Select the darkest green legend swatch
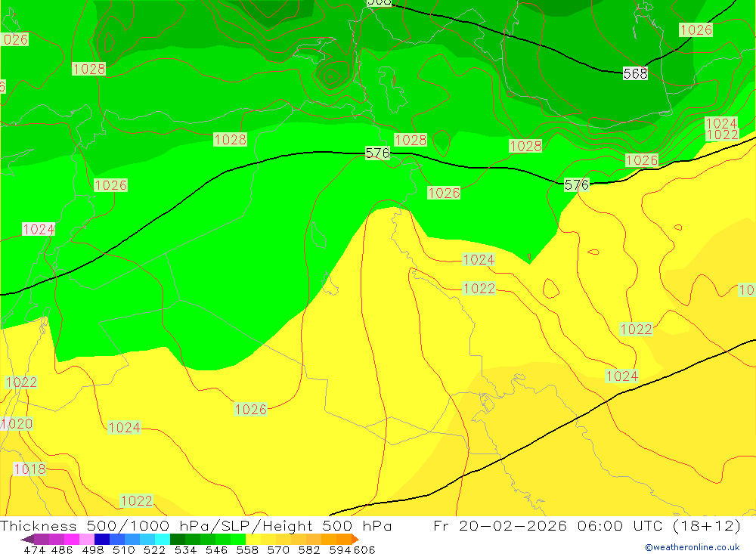The width and height of the screenshot is (756, 554). pos(178,539)
